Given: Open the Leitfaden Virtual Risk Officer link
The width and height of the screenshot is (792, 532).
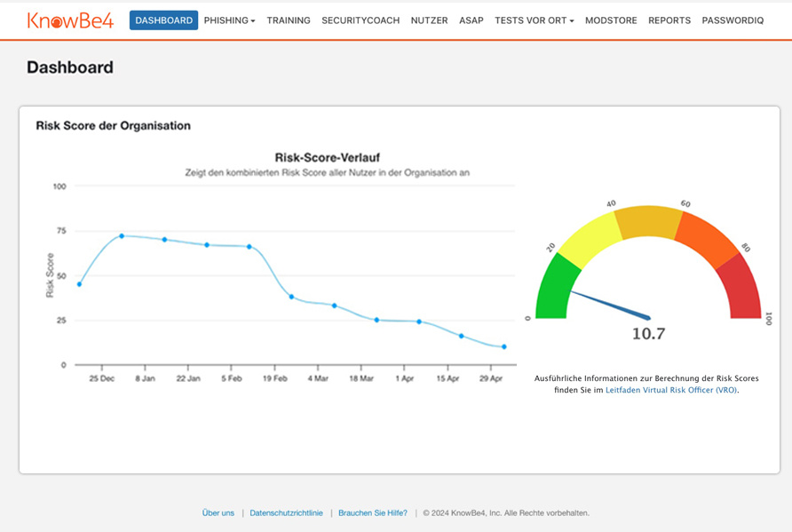Looking at the screenshot, I should coord(670,390).
